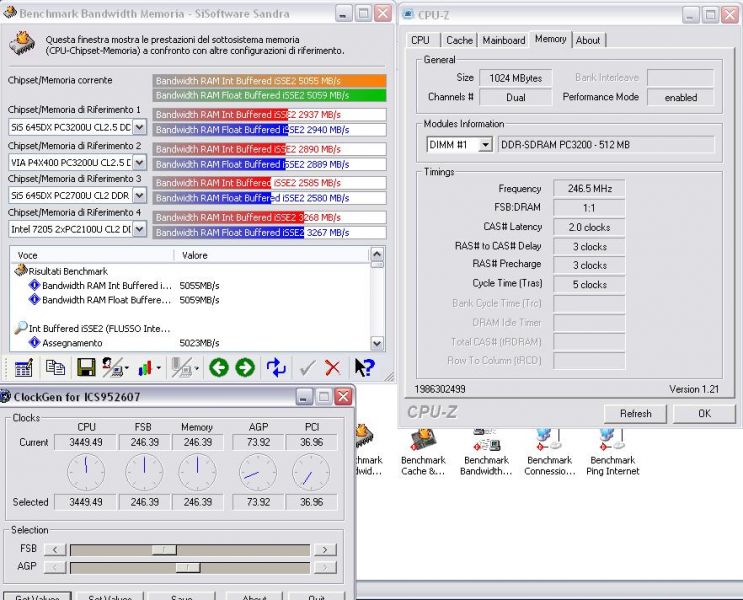This screenshot has width=743, height=600.
Task: Select the Bandwidth RAM Float Buffered 5059MB/s row
Action: click(x=130, y=300)
